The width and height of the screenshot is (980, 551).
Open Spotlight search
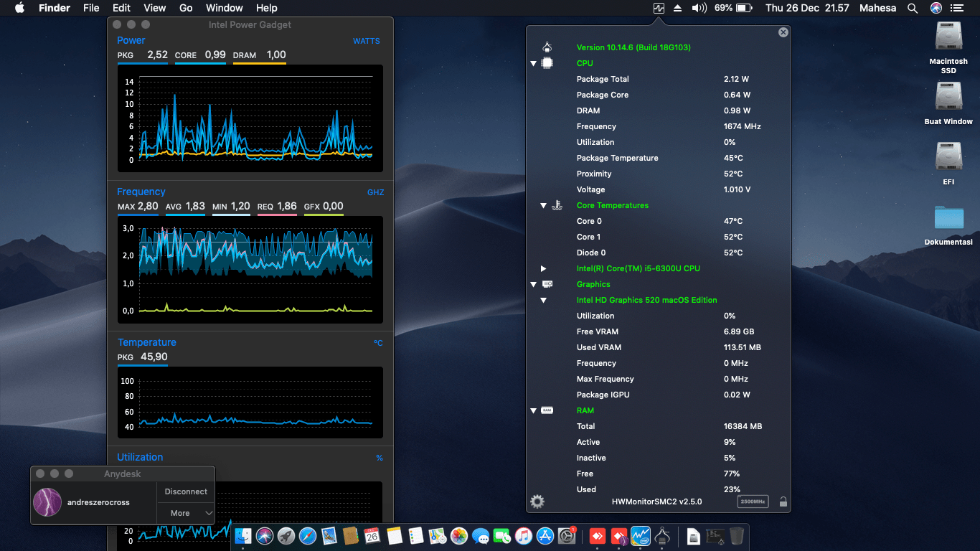coord(913,8)
